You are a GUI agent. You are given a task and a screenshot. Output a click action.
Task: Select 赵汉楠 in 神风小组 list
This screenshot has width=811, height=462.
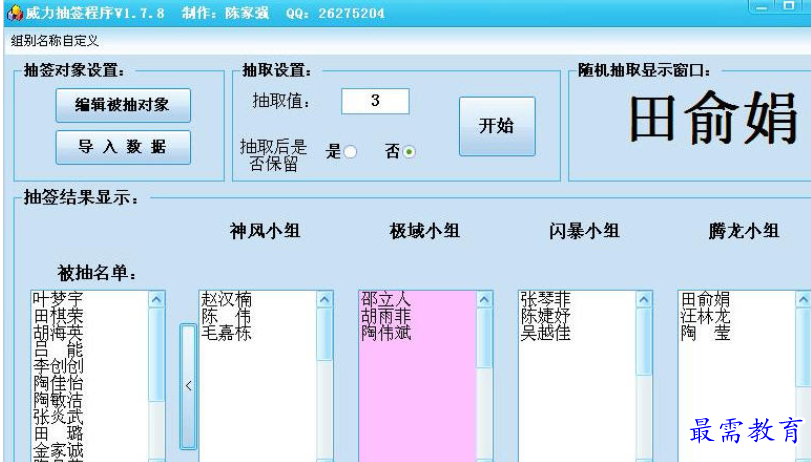(x=226, y=299)
